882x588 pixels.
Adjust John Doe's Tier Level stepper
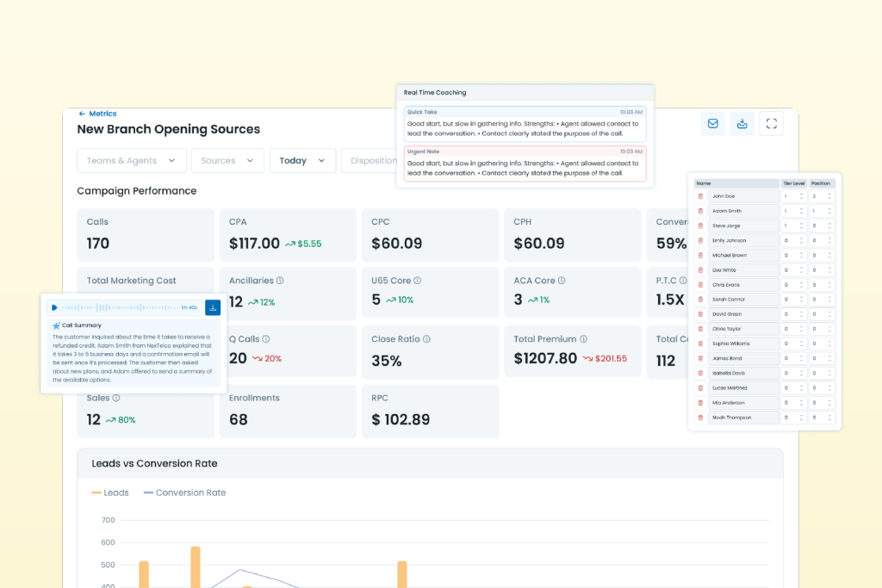pos(801,196)
